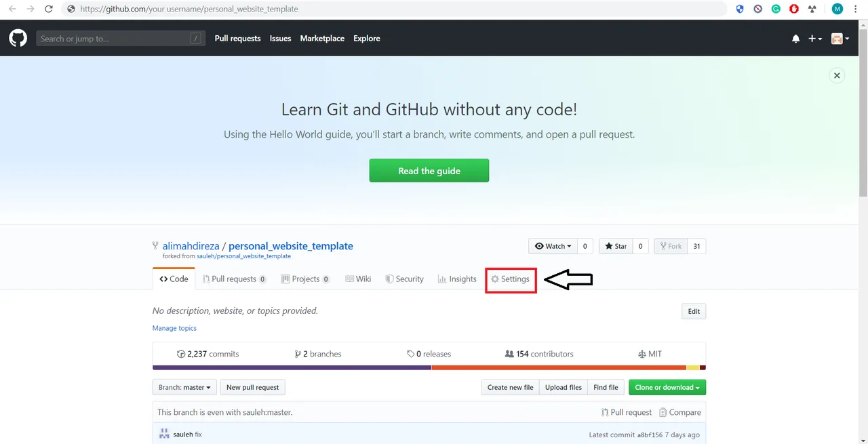Image resolution: width=868 pixels, height=444 pixels.
Task: Reload the page with the refresh icon
Action: point(49,9)
